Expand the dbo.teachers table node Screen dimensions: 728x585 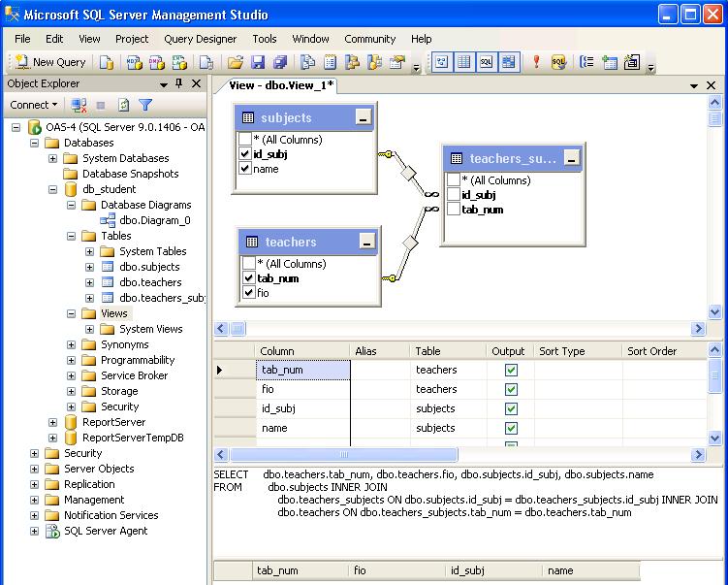[89, 282]
